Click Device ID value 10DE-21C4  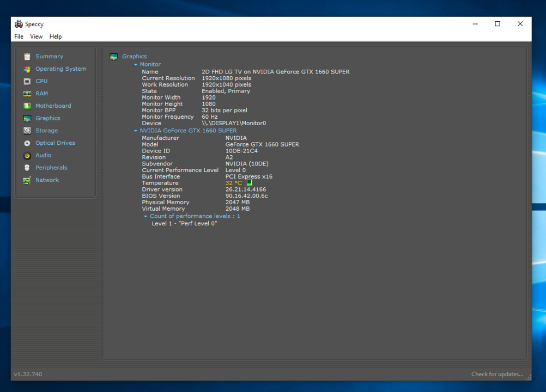coord(241,151)
